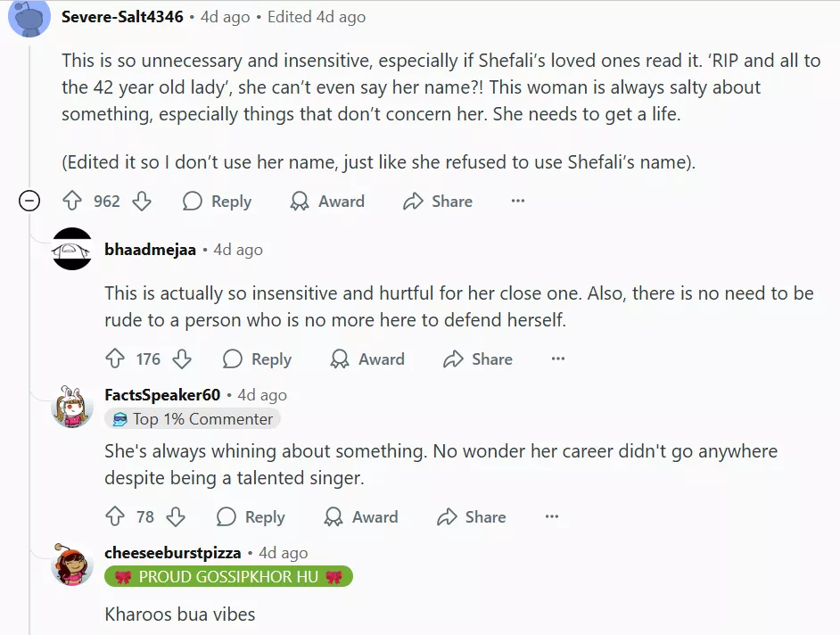Screen dimensions: 840x635
Task: Open more options on bhaadmejaa's comment
Action: (x=558, y=359)
